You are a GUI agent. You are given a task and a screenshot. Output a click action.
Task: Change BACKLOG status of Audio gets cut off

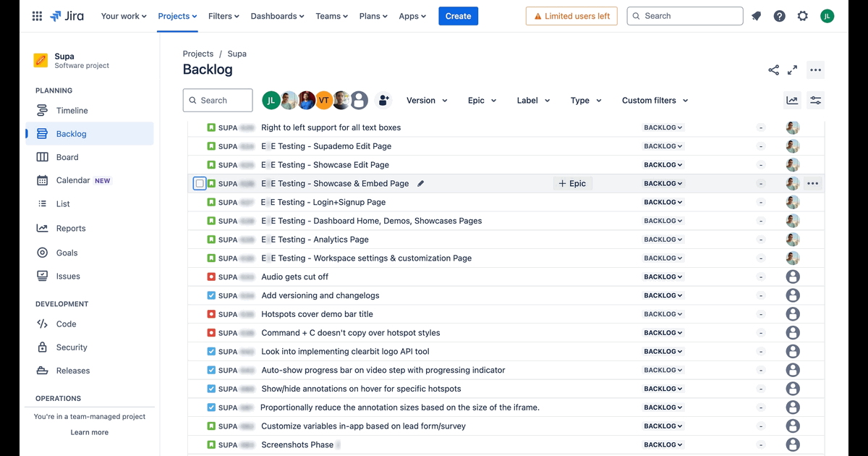click(663, 276)
